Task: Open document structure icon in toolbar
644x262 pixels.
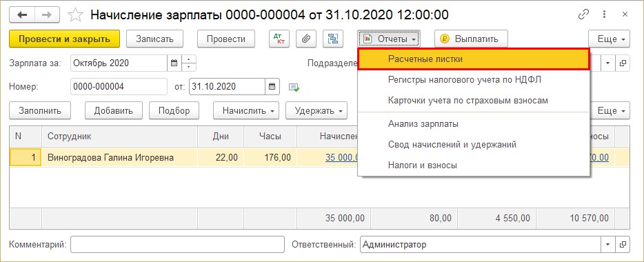Action: [x=333, y=39]
